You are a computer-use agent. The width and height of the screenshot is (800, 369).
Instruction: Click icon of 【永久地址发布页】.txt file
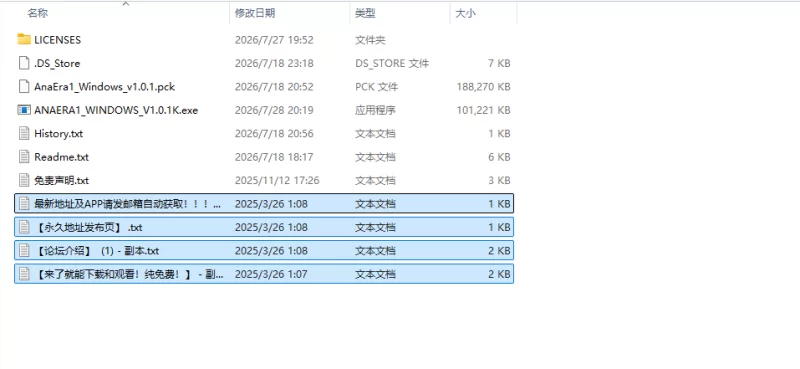coord(24,227)
